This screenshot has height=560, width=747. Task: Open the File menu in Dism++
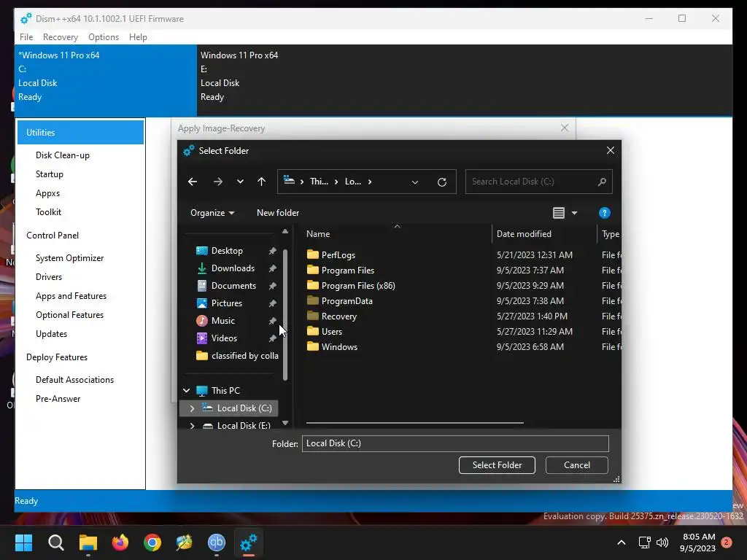[26, 37]
